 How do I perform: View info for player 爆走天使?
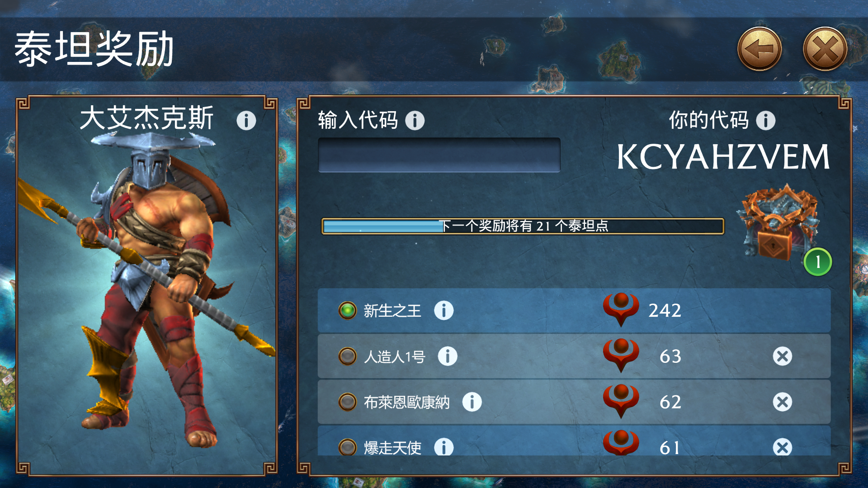(x=444, y=447)
